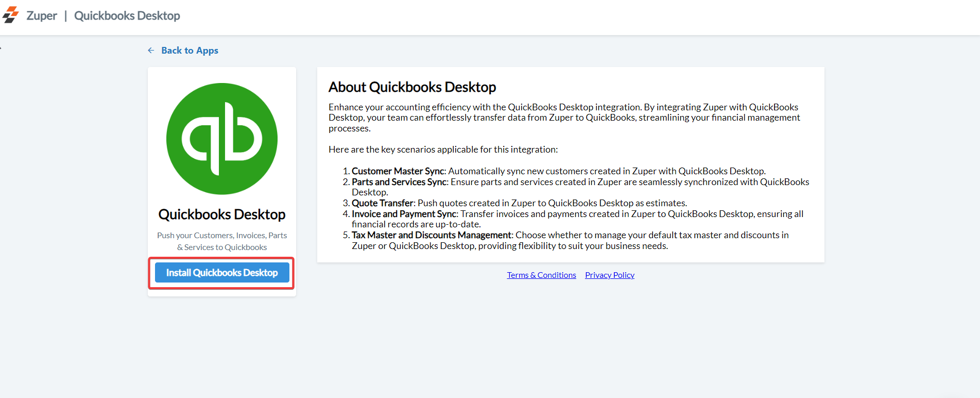Select the Quote Transfer list item
Screen dimensions: 980x398
click(x=519, y=203)
